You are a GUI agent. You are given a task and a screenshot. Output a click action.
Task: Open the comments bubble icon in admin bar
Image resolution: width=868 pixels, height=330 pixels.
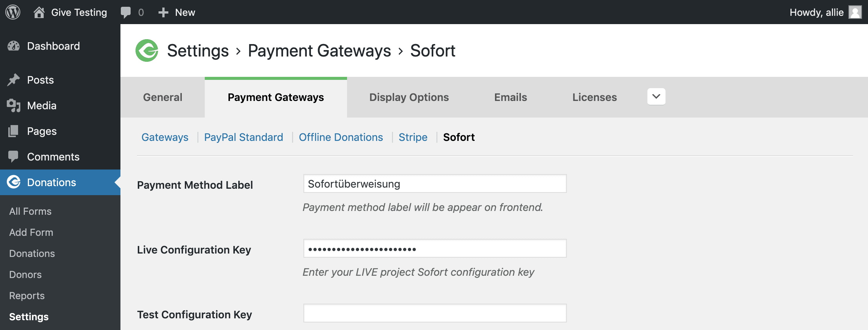point(125,12)
